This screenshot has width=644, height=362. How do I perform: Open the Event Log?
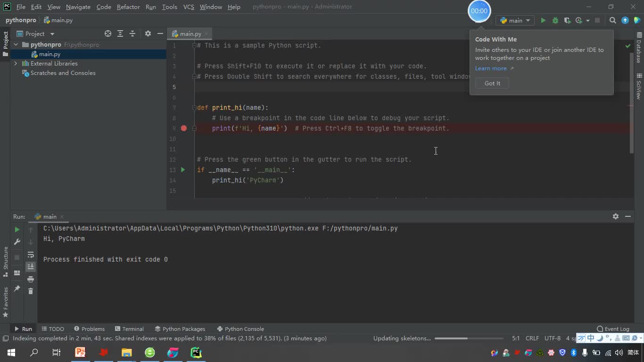(x=613, y=329)
